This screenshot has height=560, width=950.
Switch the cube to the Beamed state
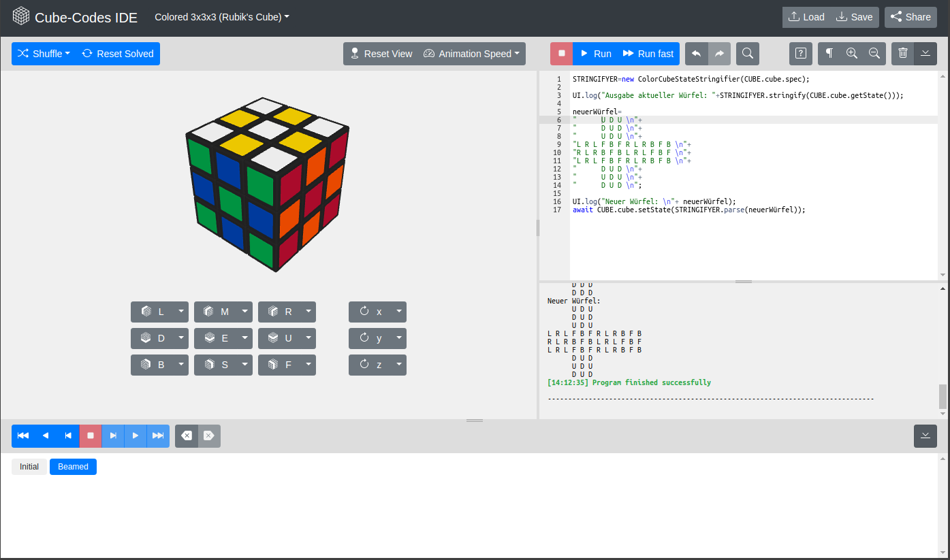(x=73, y=467)
